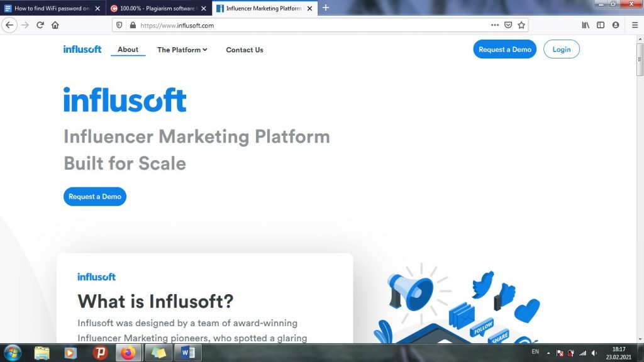Open Firefox account icon

tap(615, 25)
